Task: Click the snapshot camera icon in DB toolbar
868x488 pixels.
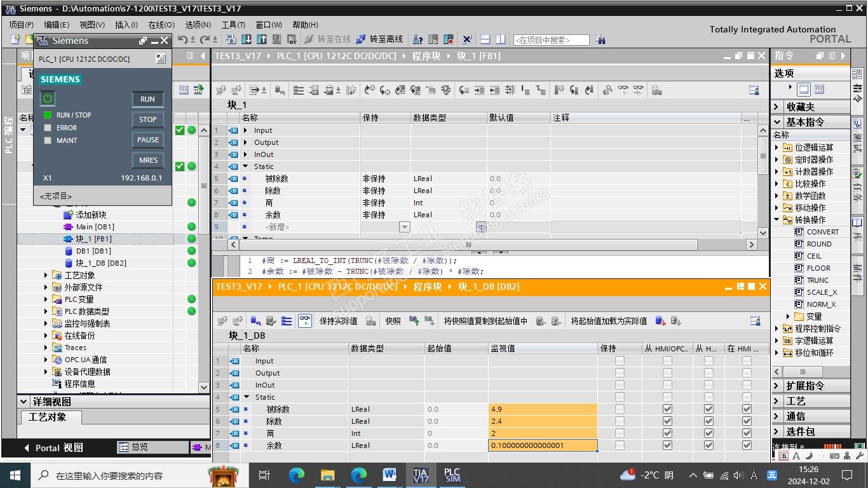Action: (x=414, y=321)
